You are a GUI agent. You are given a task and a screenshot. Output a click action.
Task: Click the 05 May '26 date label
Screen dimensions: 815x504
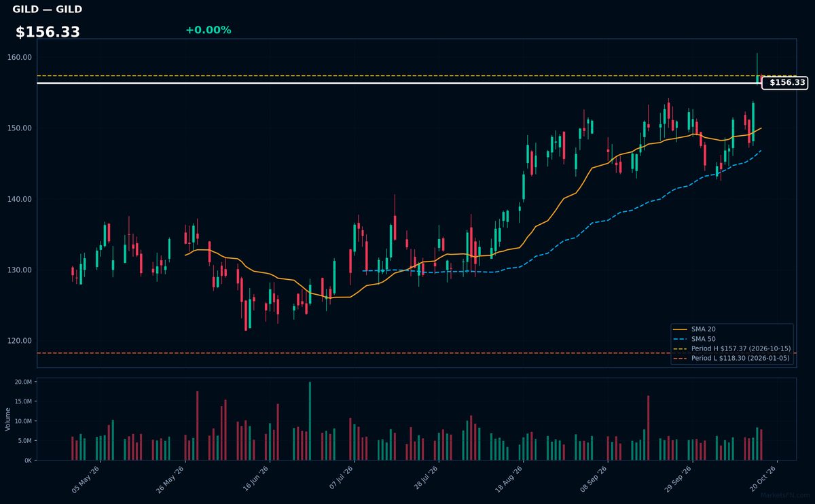pos(85,479)
